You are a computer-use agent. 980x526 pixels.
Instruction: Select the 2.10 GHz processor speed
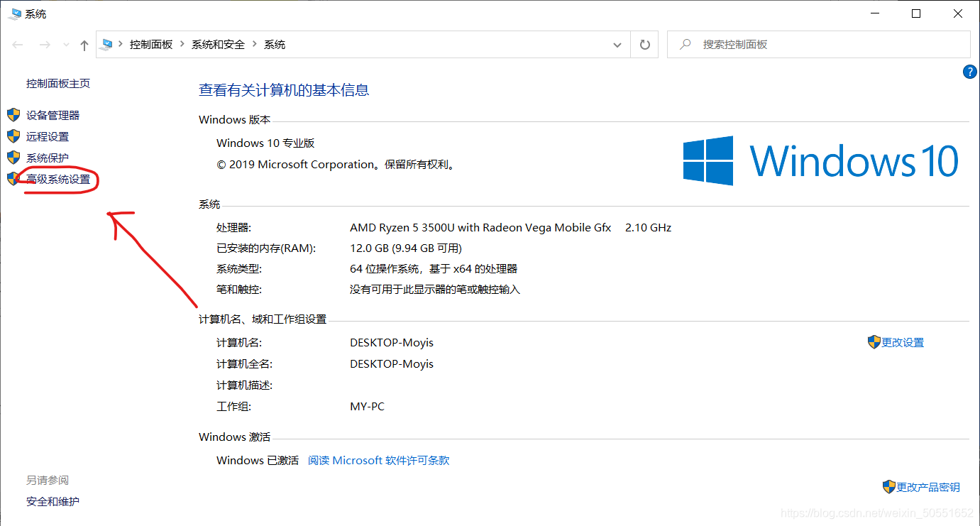coord(648,227)
